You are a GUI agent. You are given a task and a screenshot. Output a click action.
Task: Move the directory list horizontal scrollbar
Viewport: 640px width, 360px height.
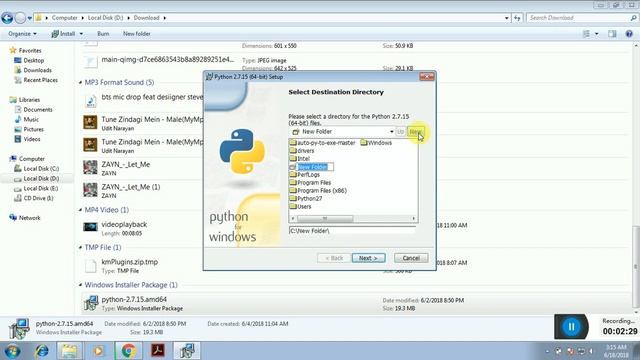pos(325,219)
